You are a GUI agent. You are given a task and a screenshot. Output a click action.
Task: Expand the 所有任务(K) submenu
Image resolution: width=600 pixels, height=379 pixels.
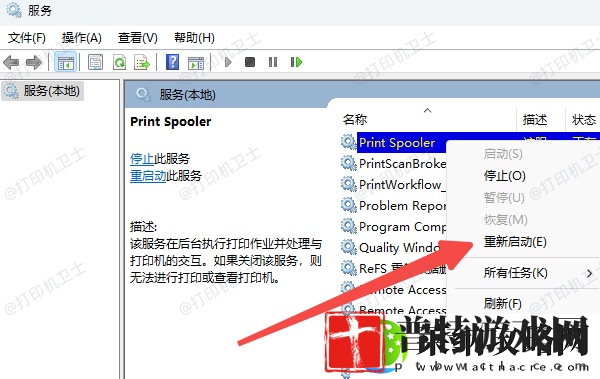pos(515,273)
